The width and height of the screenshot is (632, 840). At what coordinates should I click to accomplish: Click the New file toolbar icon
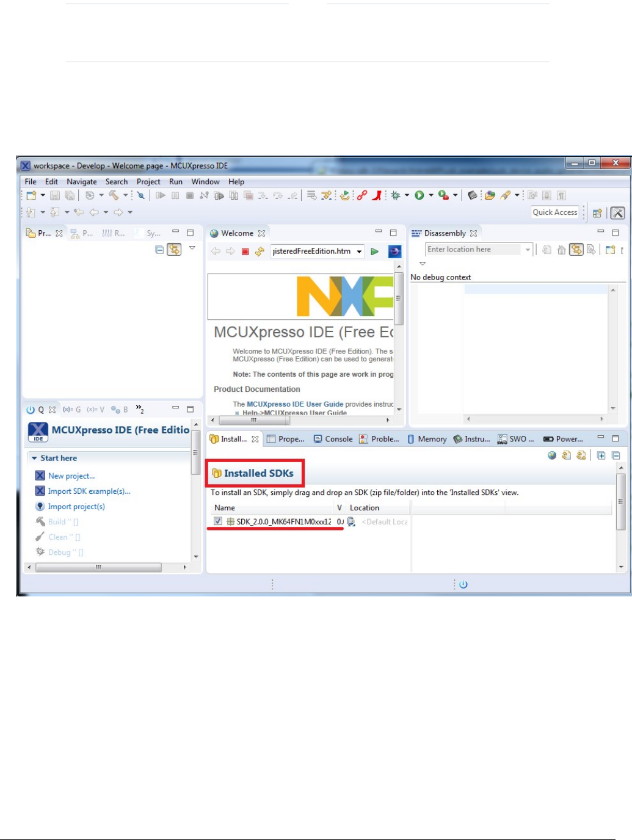point(31,195)
